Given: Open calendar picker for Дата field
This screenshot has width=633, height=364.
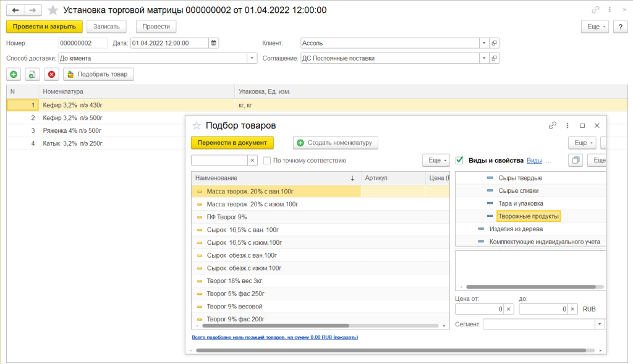Looking at the screenshot, I should pyautogui.click(x=213, y=43).
